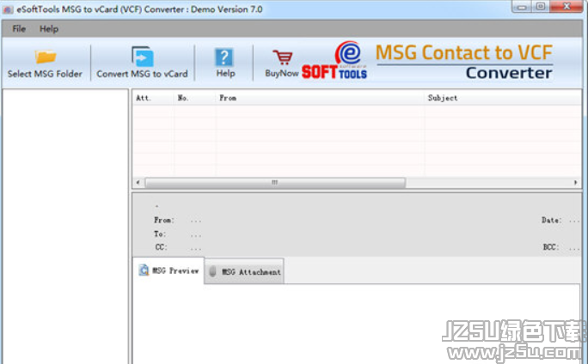Viewport: 588px width, 364px height.
Task: Click the horizontal scrollbar thumb
Action: 275,182
